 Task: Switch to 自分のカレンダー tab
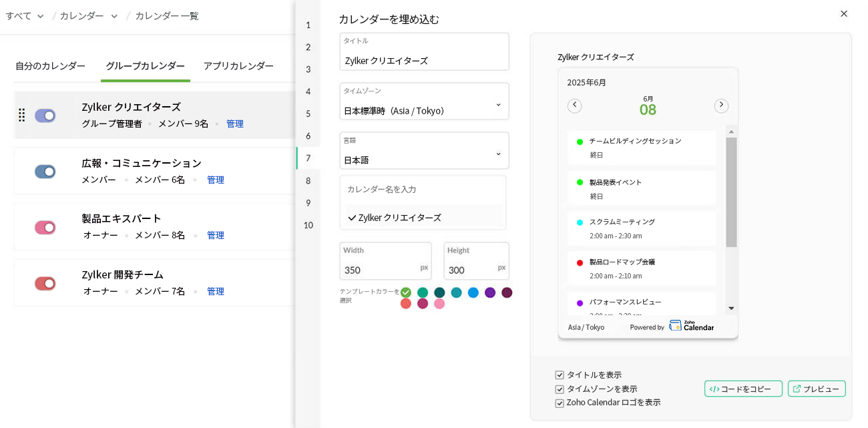(x=50, y=66)
